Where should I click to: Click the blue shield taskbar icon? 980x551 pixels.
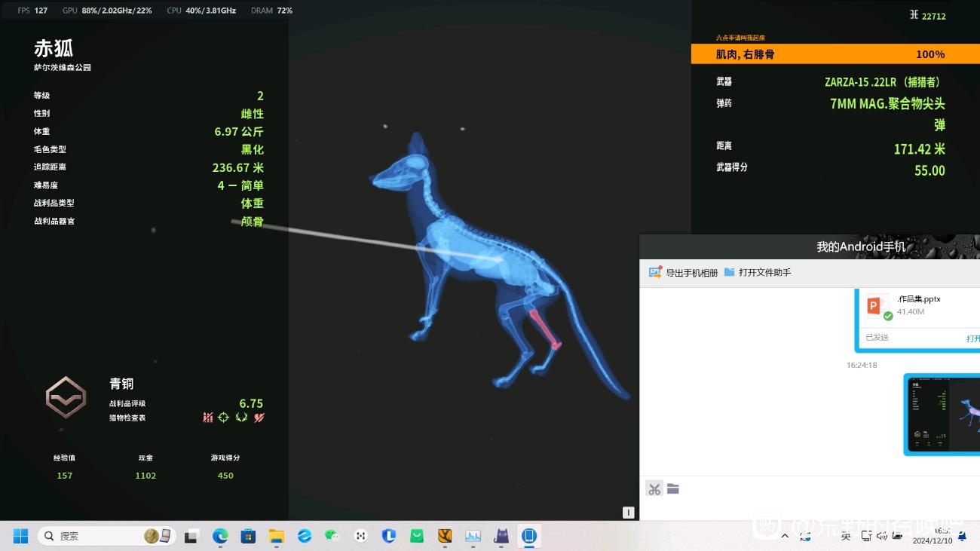pyautogui.click(x=389, y=536)
